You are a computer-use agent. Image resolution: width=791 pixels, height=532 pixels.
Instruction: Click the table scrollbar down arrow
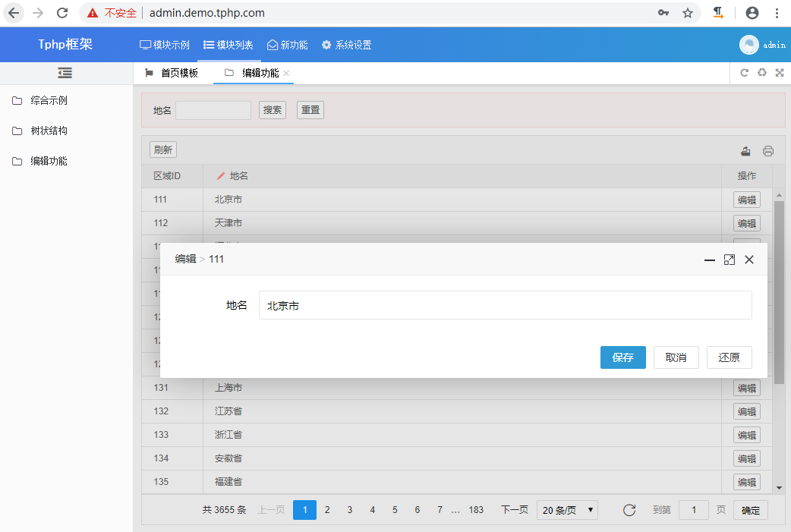point(780,488)
